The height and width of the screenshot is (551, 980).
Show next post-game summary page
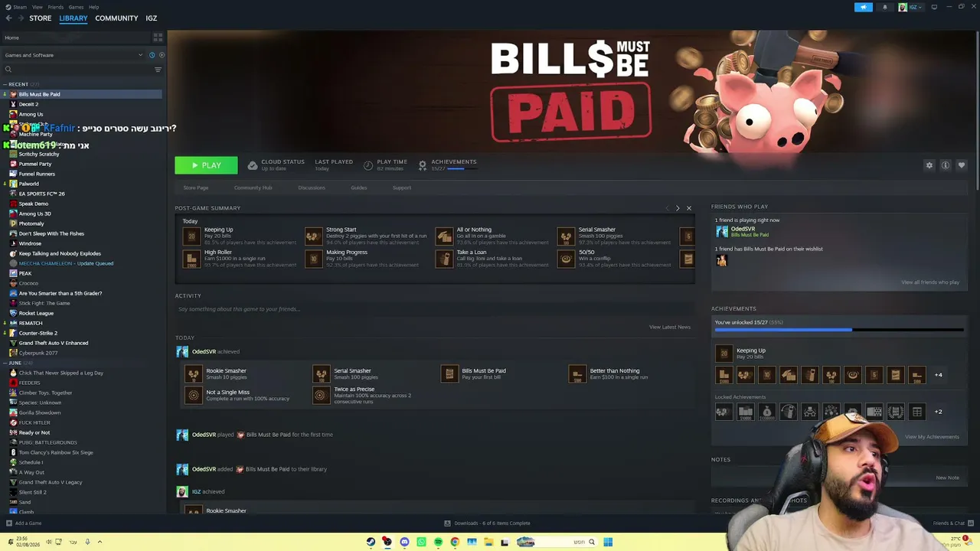[x=678, y=208]
